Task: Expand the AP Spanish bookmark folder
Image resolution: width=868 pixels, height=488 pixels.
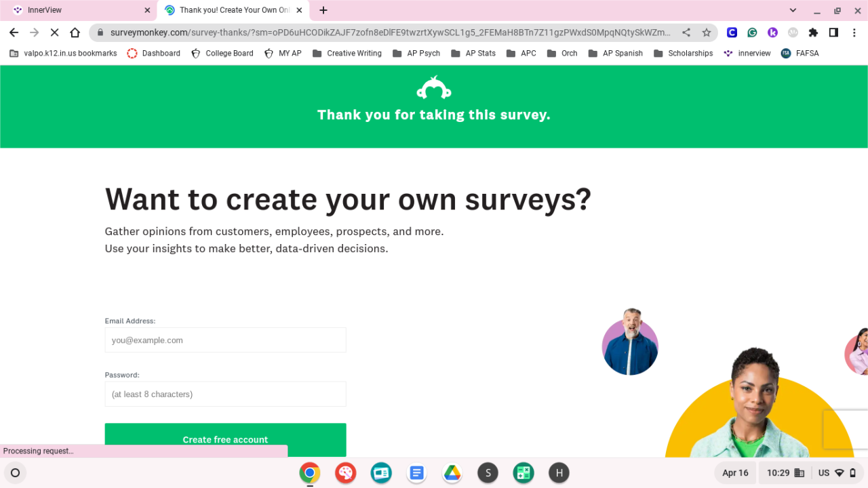Action: coord(616,53)
